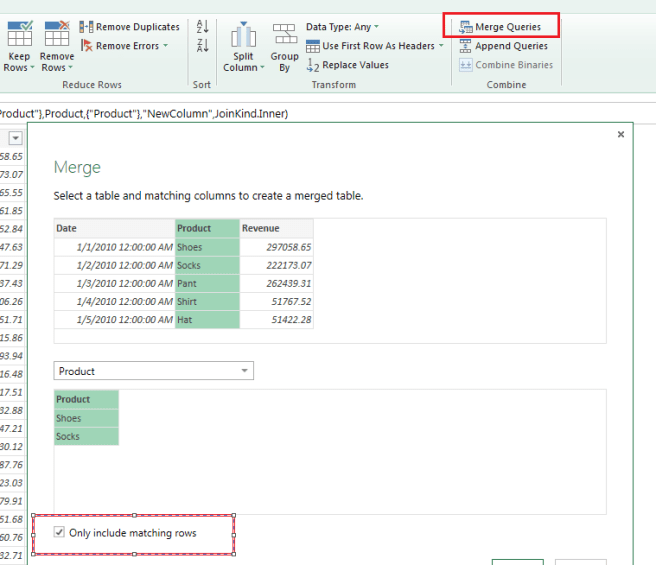
Task: Close the Merge dialog with X
Action: pos(620,134)
